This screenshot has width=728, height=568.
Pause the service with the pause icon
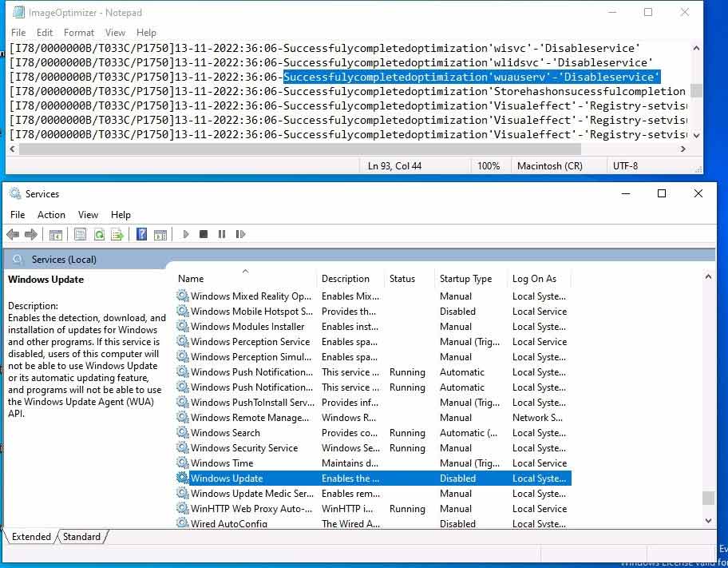click(x=222, y=234)
